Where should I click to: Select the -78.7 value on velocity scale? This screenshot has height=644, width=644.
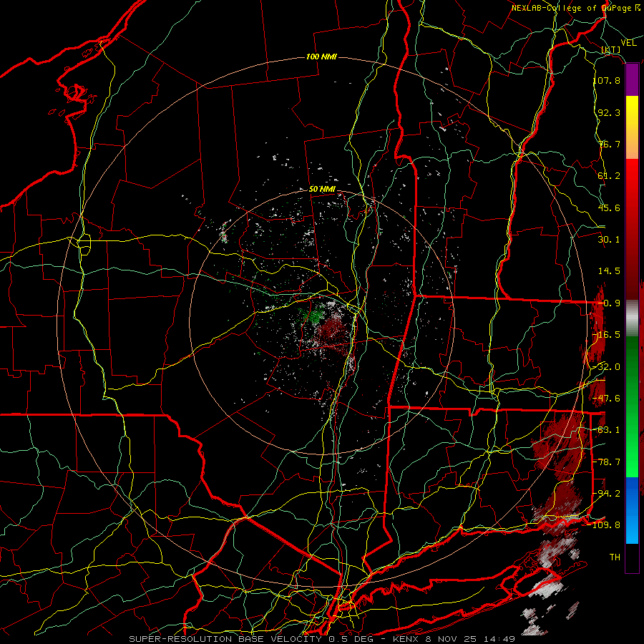click(606, 462)
